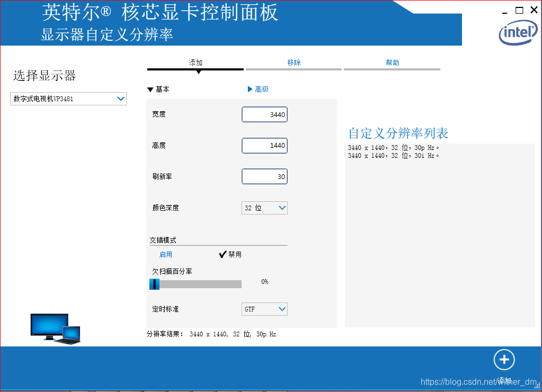Image resolution: width=542 pixels, height=392 pixels.
Task: Click the 选择显示器 heading
Action: coord(45,75)
